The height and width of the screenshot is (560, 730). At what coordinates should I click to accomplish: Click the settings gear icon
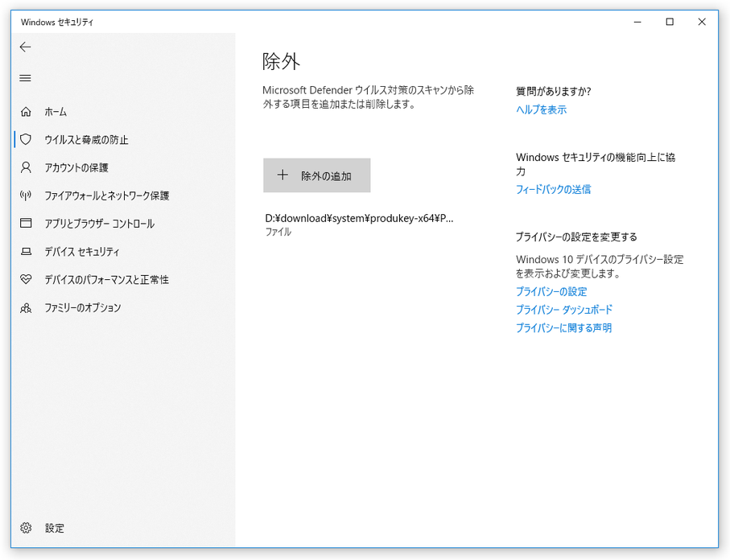[26, 528]
